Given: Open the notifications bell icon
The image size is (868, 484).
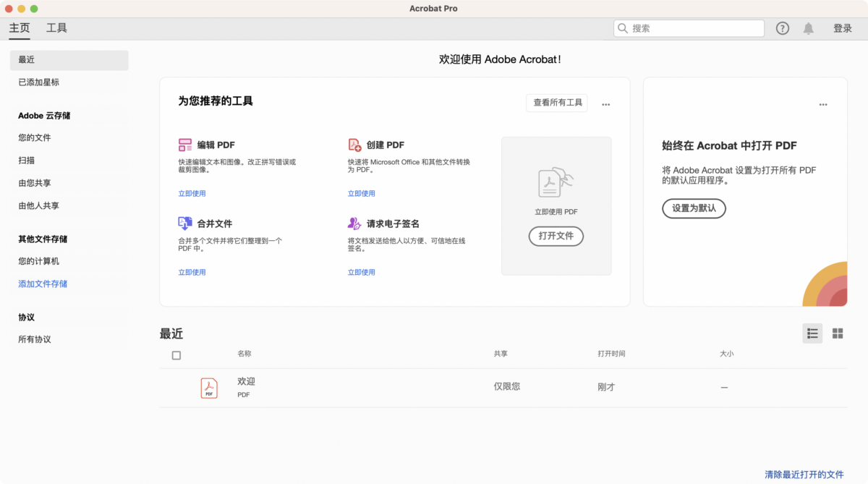Looking at the screenshot, I should (x=809, y=28).
